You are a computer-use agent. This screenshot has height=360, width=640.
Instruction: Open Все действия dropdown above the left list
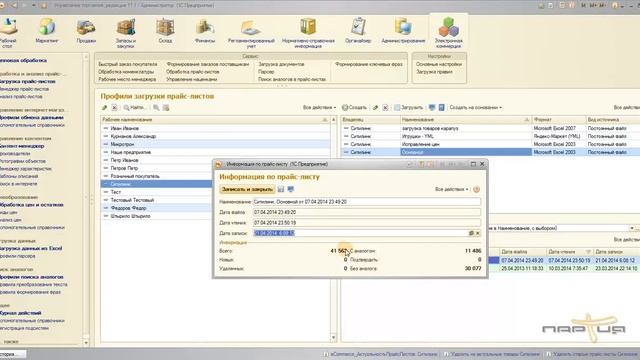(319, 107)
